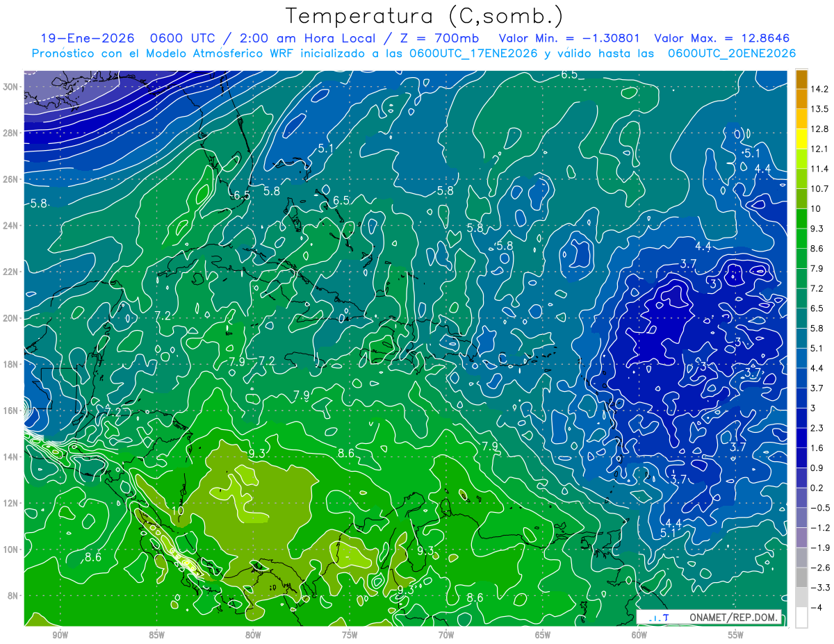Click the dark orange swatch above 14.2
Screen dimensions: 834x644
pyautogui.click(x=801, y=79)
